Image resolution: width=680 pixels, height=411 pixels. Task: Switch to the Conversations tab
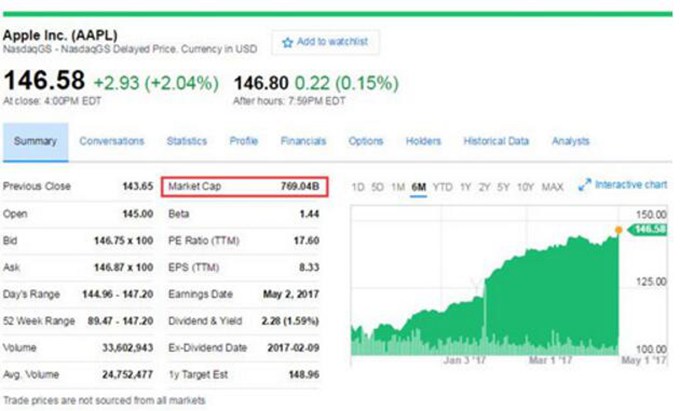pyautogui.click(x=112, y=141)
